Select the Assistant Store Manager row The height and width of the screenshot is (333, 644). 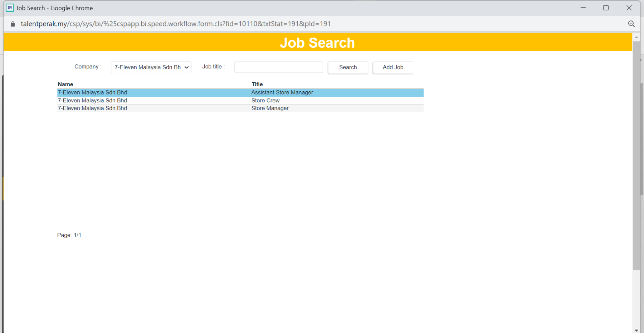(282, 93)
